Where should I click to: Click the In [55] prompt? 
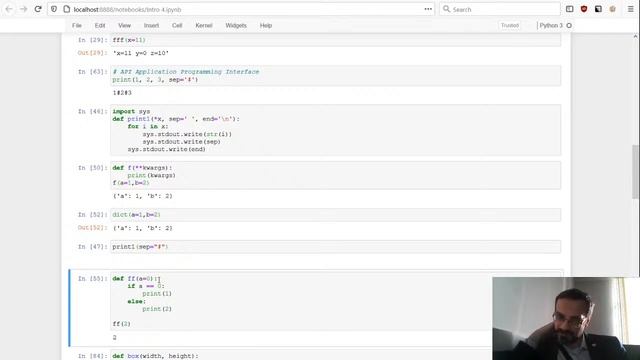coord(93,278)
